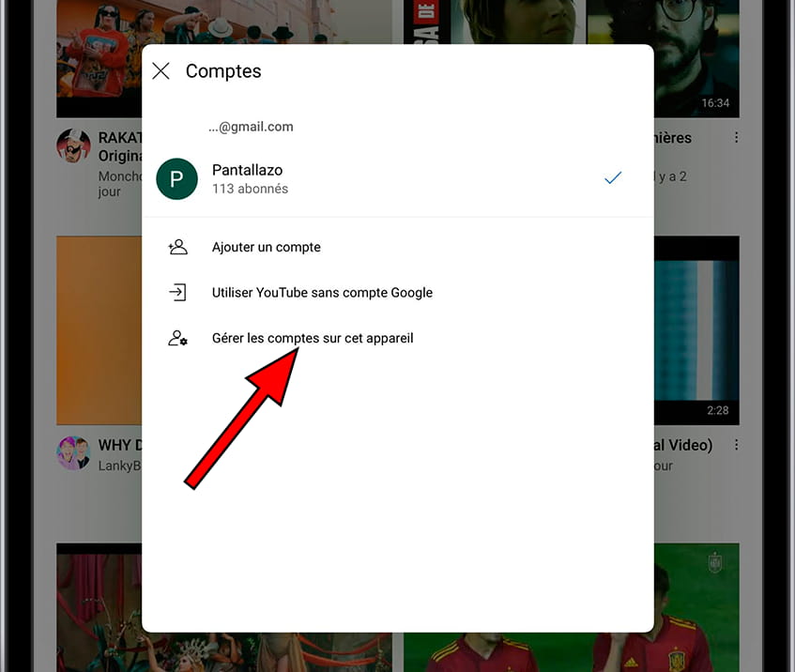
Task: Open options menu for the 16:34 video
Action: pos(736,137)
